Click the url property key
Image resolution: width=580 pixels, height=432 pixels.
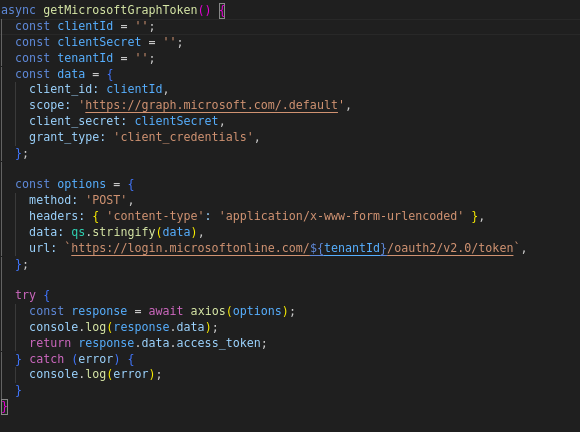click(x=39, y=248)
